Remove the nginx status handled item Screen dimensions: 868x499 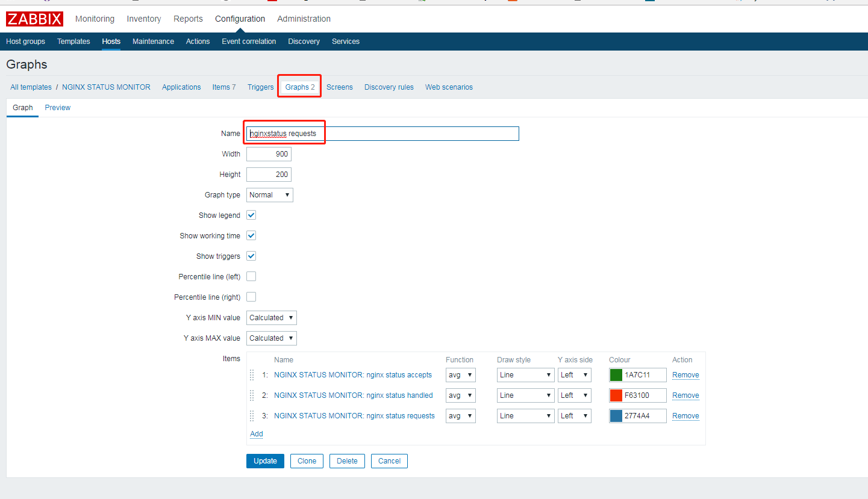coord(685,395)
